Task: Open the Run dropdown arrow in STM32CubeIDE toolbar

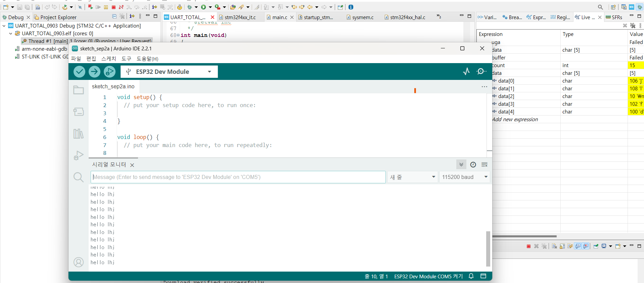Action: coord(210,7)
